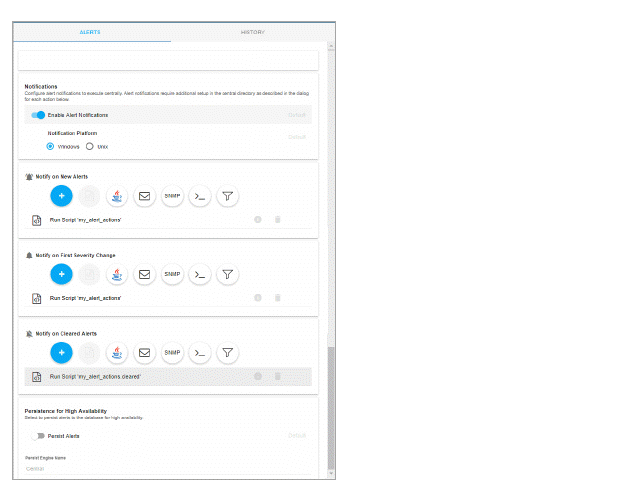
Task: Add command-line action under Notify on First Severity Change
Action: (x=200, y=274)
